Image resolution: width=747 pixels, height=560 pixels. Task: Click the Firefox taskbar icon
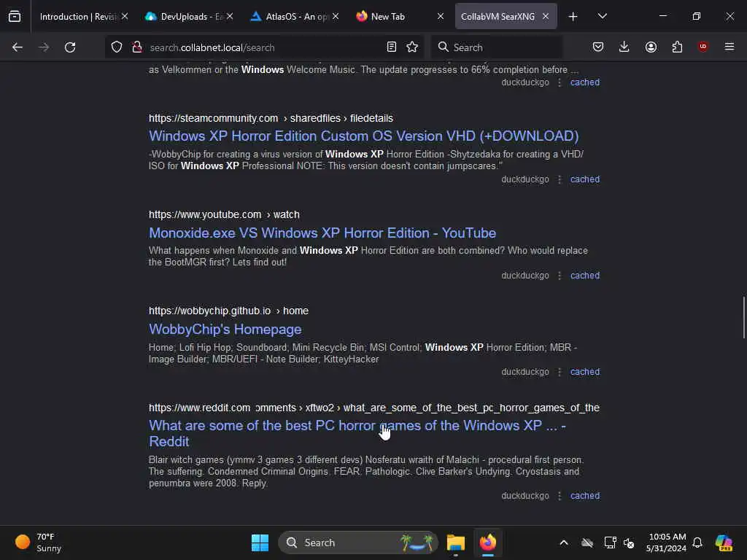[x=488, y=542]
